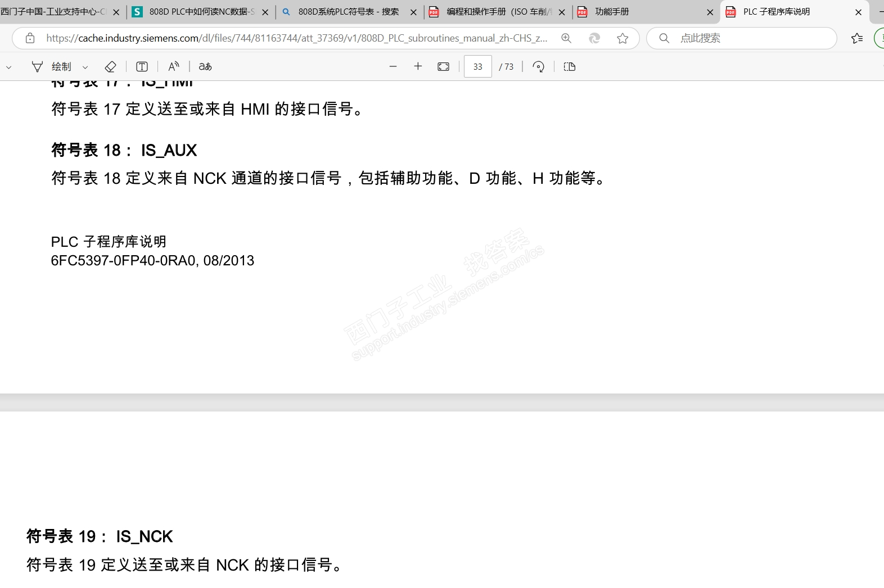884x588 pixels.
Task: Expand the chevron left of the draw tool
Action: [8, 67]
